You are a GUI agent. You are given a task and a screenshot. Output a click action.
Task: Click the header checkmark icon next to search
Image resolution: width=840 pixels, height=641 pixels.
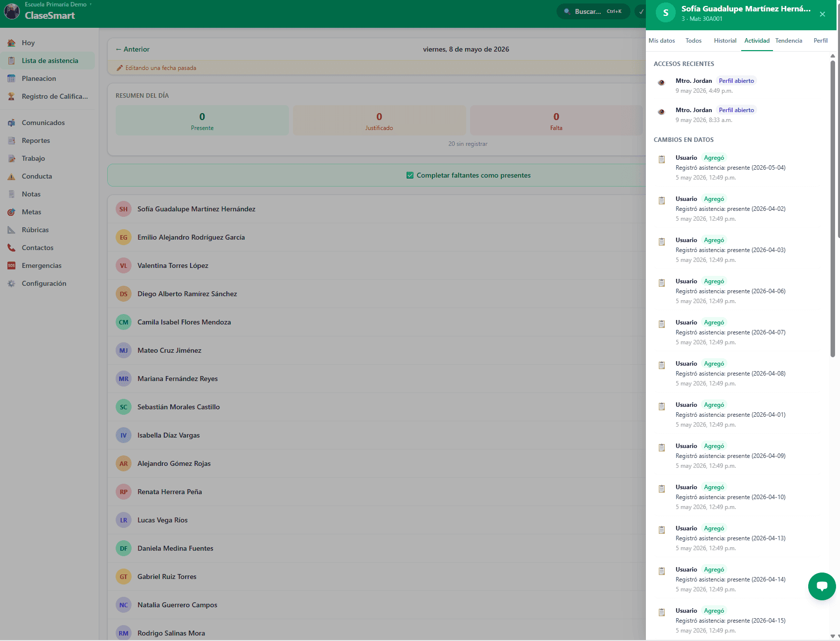(641, 11)
